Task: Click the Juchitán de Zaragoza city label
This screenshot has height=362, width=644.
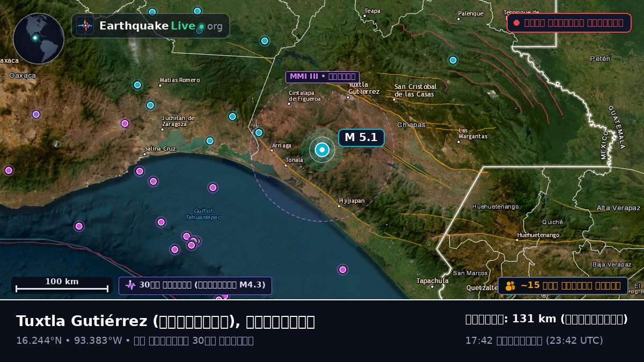Action: click(178, 121)
